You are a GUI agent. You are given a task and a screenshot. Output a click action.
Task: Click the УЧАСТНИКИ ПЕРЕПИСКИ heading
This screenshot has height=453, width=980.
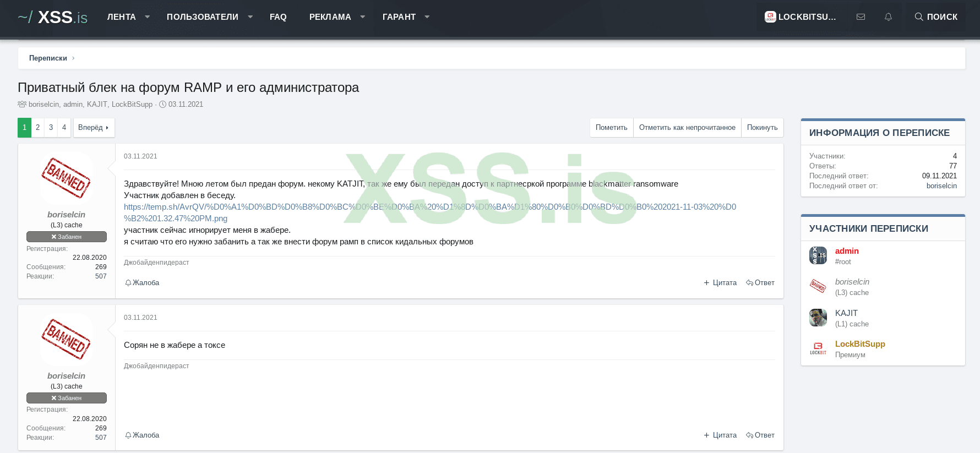point(869,228)
